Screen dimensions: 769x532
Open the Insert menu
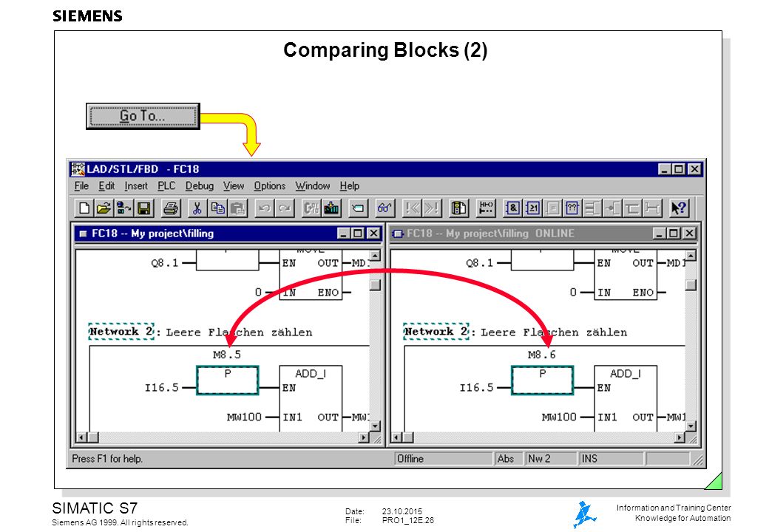(x=136, y=186)
